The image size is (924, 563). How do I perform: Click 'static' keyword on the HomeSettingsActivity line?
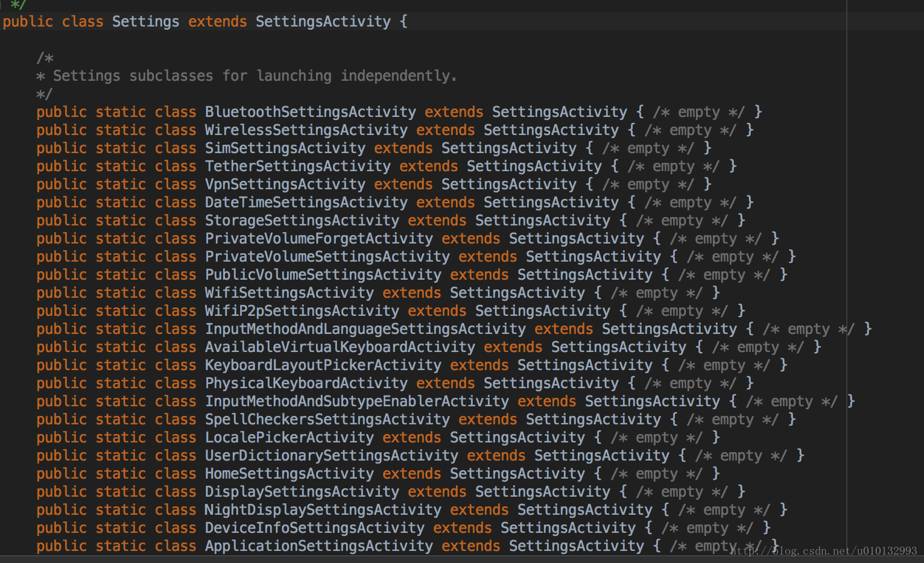tap(121, 474)
